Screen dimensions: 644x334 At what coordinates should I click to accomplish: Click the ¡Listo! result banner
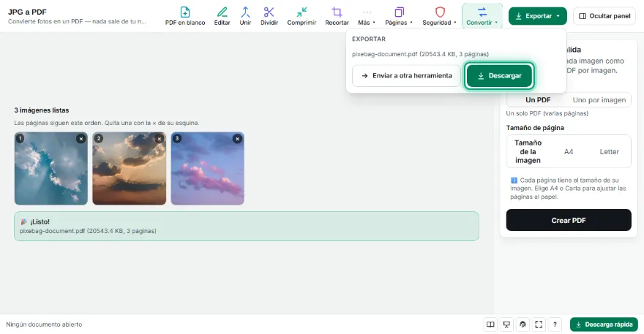247,226
